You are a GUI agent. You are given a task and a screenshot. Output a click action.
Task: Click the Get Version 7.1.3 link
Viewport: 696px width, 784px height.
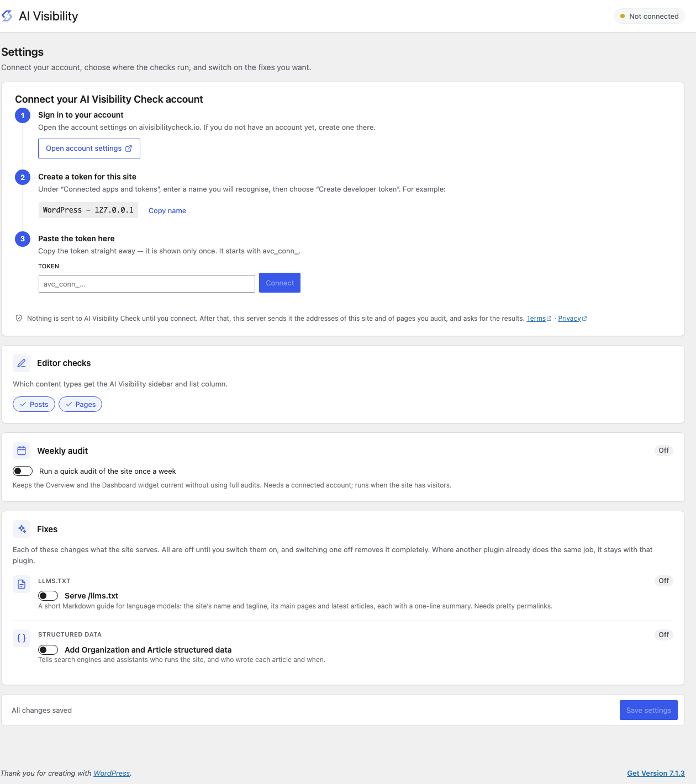[656, 773]
